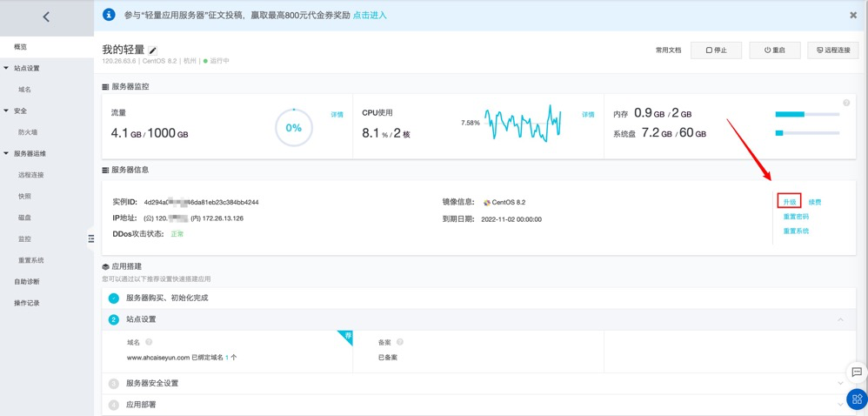Screen dimensions: 868x416
Task: Open the 点击进入 link in the banner
Action: click(x=370, y=16)
